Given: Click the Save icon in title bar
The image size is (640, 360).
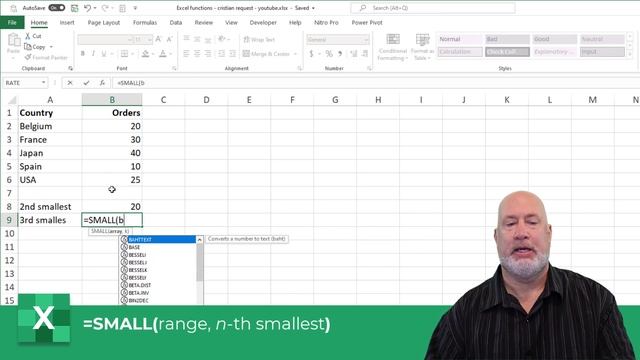Looking at the screenshot, I should point(74,8).
